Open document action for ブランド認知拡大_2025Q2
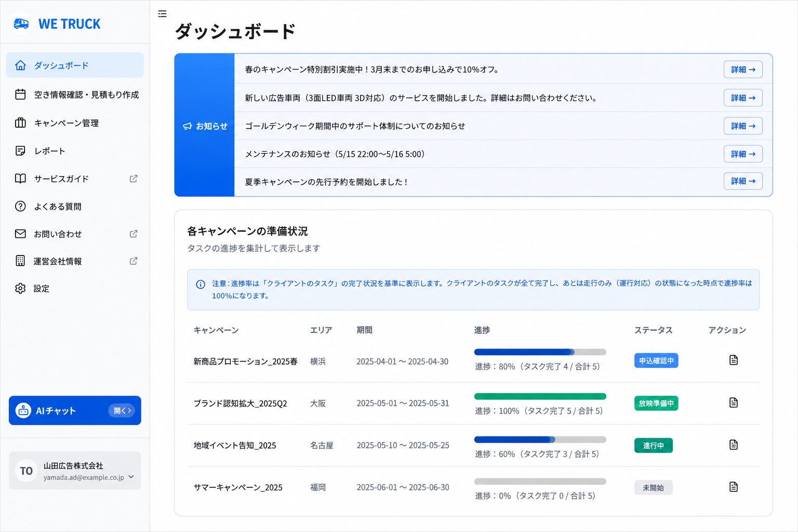The image size is (798, 532). tap(734, 403)
